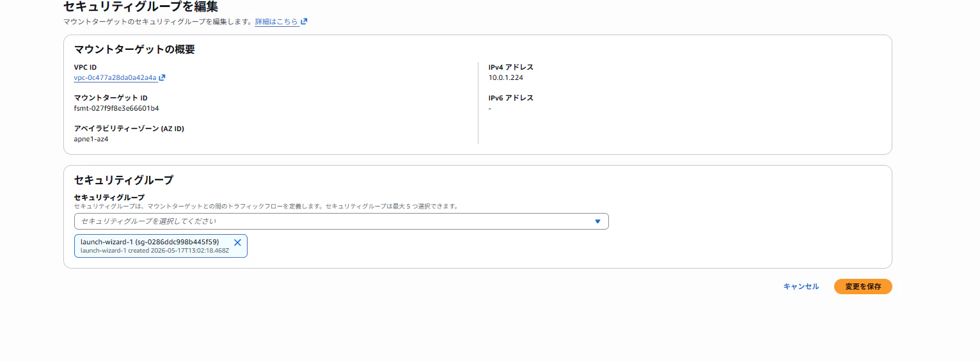Click the external link icon next to VPC ID

[162, 77]
